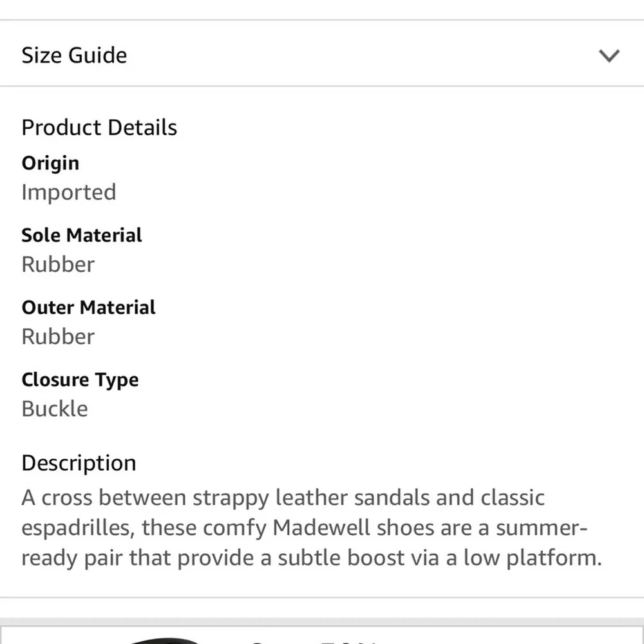Select the Sole Material label

82,235
